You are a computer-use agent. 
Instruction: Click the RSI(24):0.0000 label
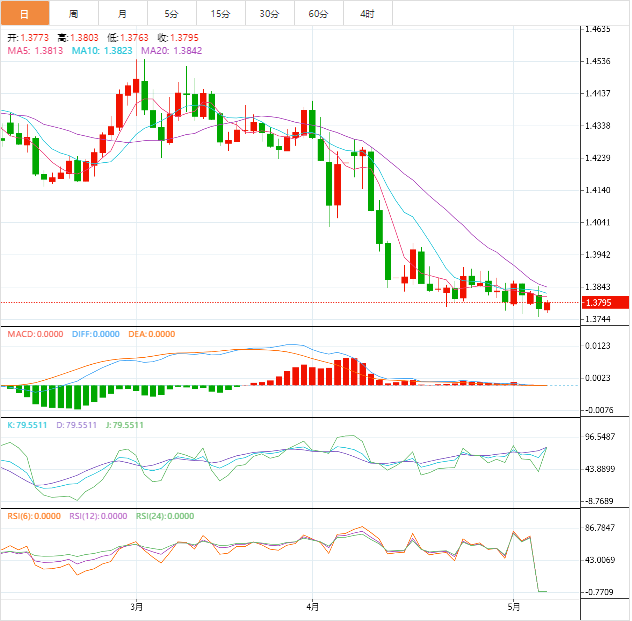[165, 516]
